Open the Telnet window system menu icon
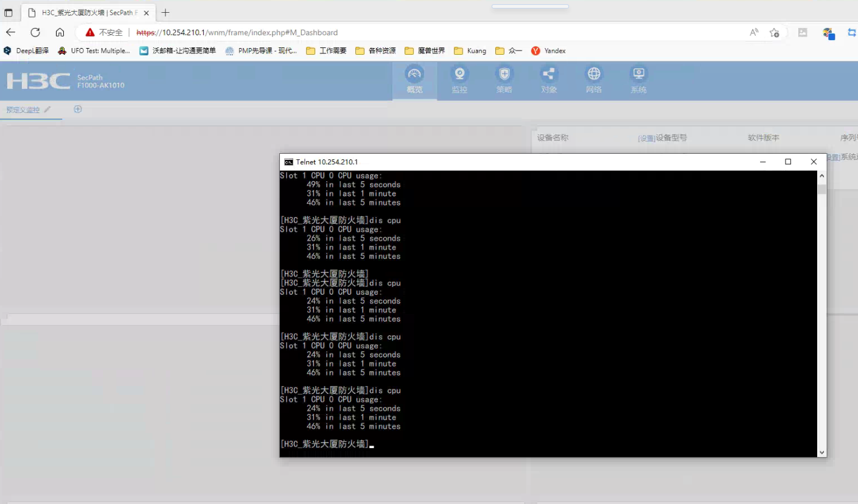This screenshot has height=504, width=858. [x=288, y=162]
